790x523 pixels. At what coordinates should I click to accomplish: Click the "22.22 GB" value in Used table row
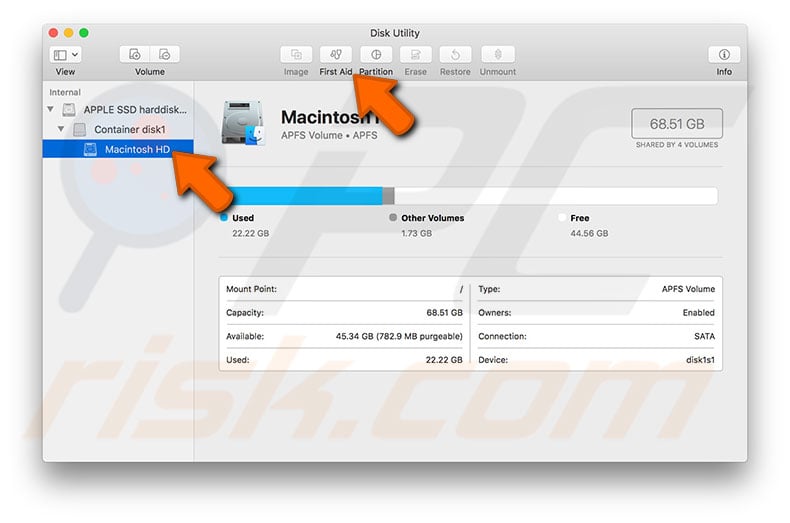444,360
